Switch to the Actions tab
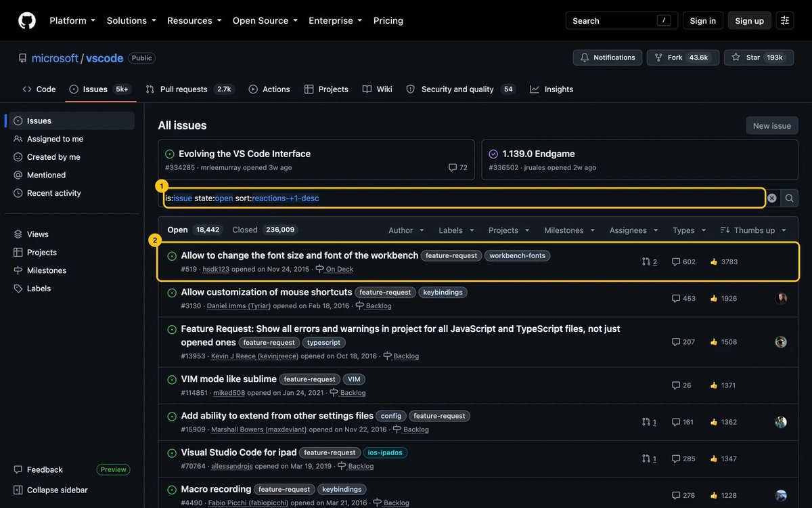 269,89
